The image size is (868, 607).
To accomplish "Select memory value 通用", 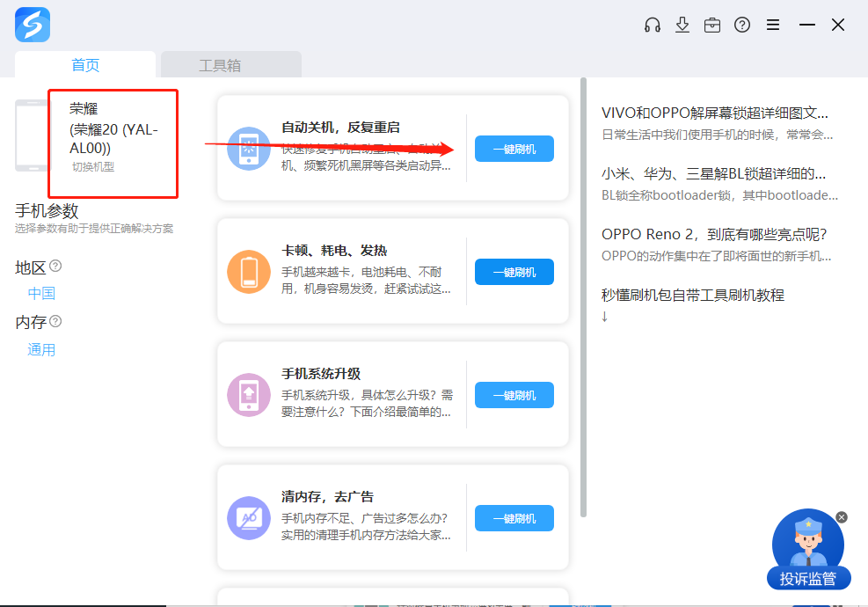I will click(x=41, y=349).
